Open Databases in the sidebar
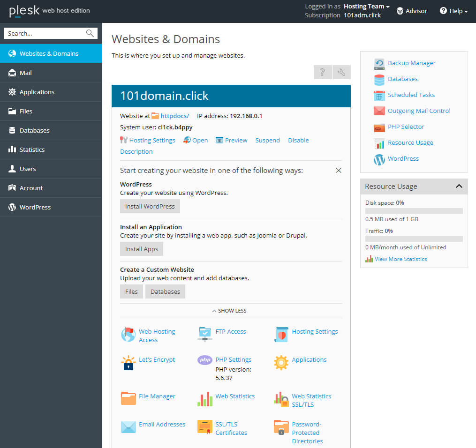The width and height of the screenshot is (476, 448). click(51, 130)
